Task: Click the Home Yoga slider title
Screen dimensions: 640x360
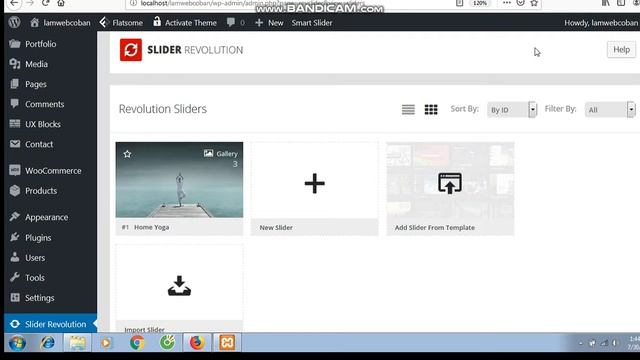Action: (x=151, y=227)
